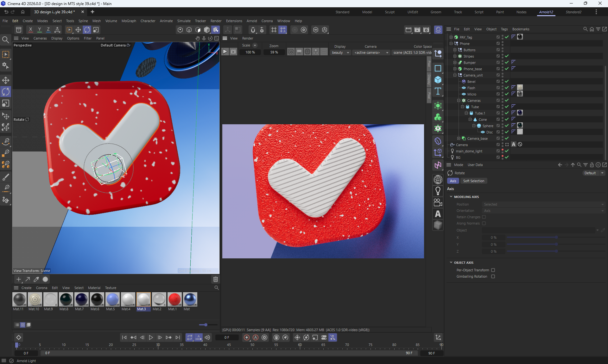This screenshot has width=608, height=364.
Task: Delete the material with the trash icon
Action: tap(216, 279)
